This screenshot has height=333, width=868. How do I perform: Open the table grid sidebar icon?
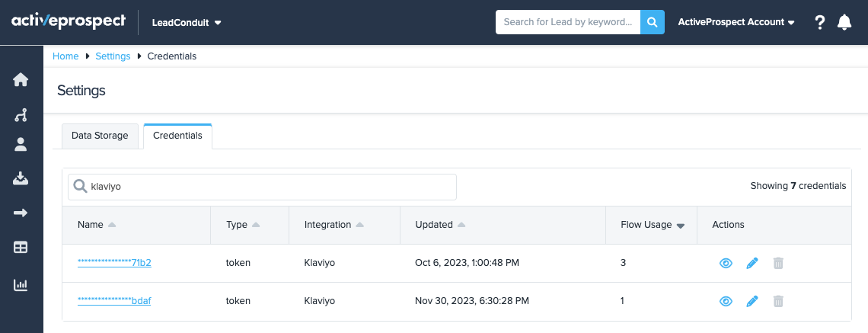tap(21, 248)
